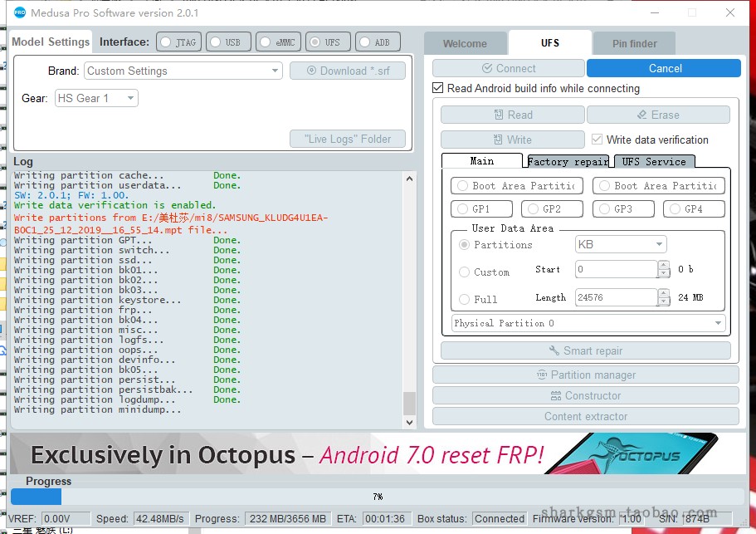The image size is (756, 534).
Task: Click the Cancel button
Action: [x=664, y=68]
